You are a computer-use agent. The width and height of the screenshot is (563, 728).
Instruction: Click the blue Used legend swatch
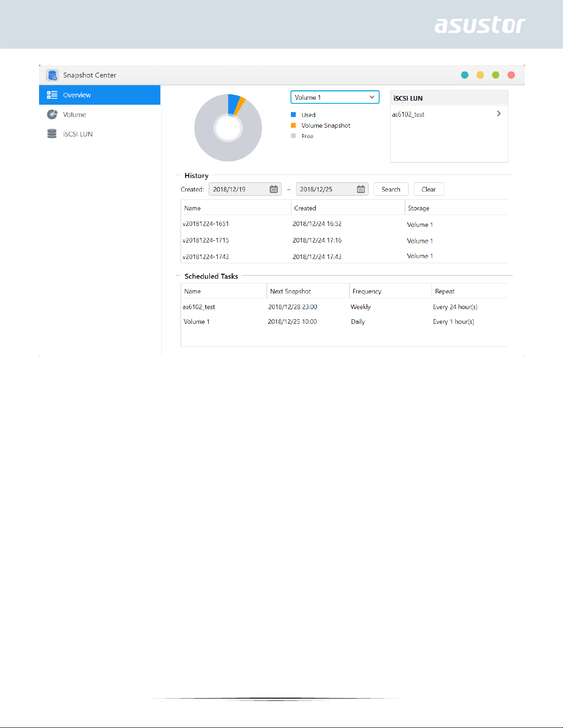[293, 115]
